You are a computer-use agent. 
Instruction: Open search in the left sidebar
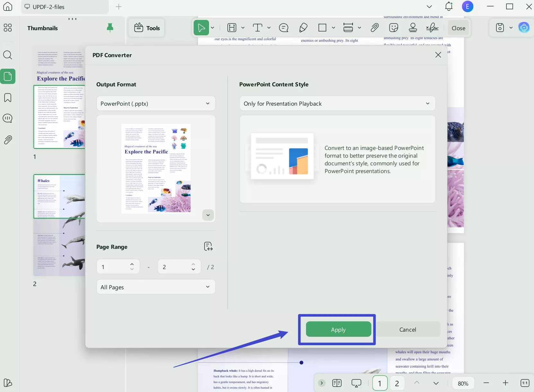coord(8,55)
